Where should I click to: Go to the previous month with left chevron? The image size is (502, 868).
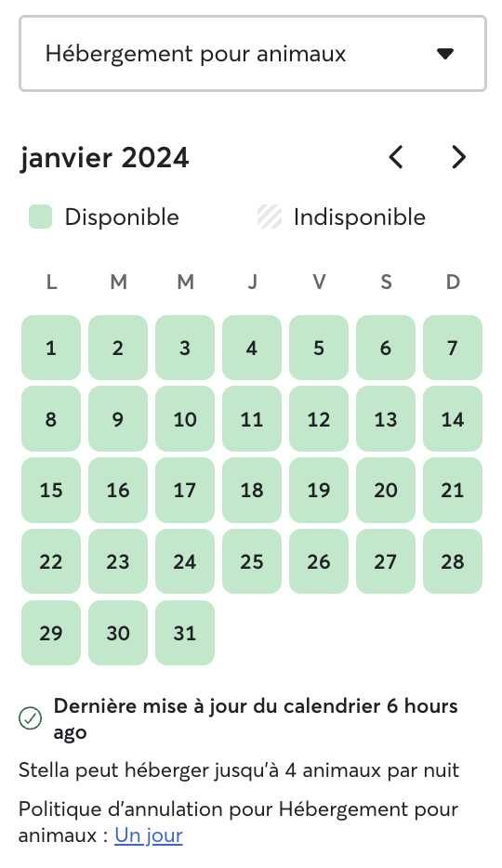396,157
